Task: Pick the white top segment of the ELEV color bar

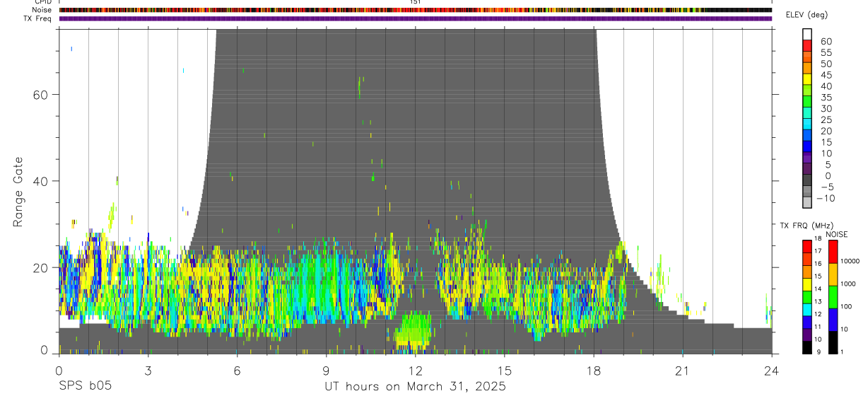Action: pyautogui.click(x=807, y=34)
